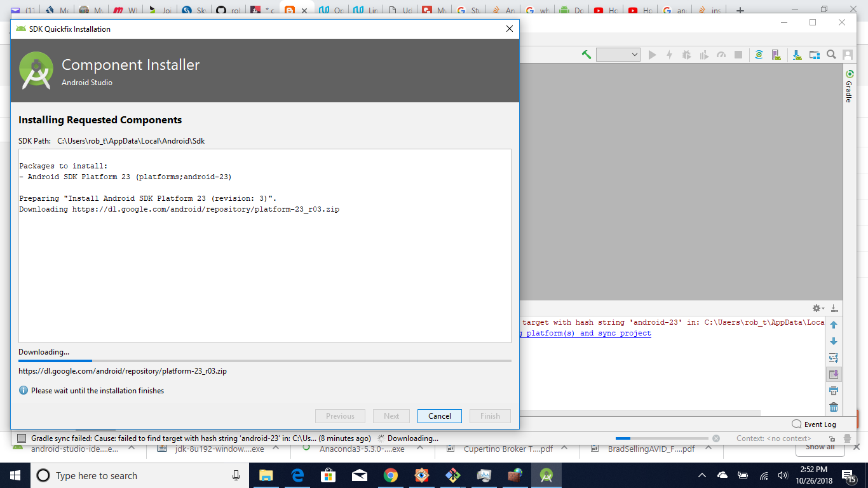Viewport: 868px width, 488px height.
Task: Click the Search Everywhere magnifier icon
Action: pos(831,55)
